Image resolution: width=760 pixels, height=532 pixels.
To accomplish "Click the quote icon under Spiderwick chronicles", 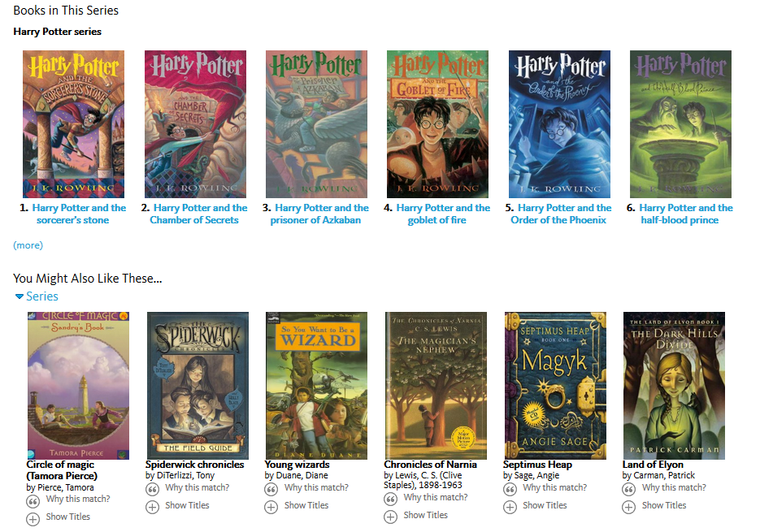I will (x=152, y=490).
